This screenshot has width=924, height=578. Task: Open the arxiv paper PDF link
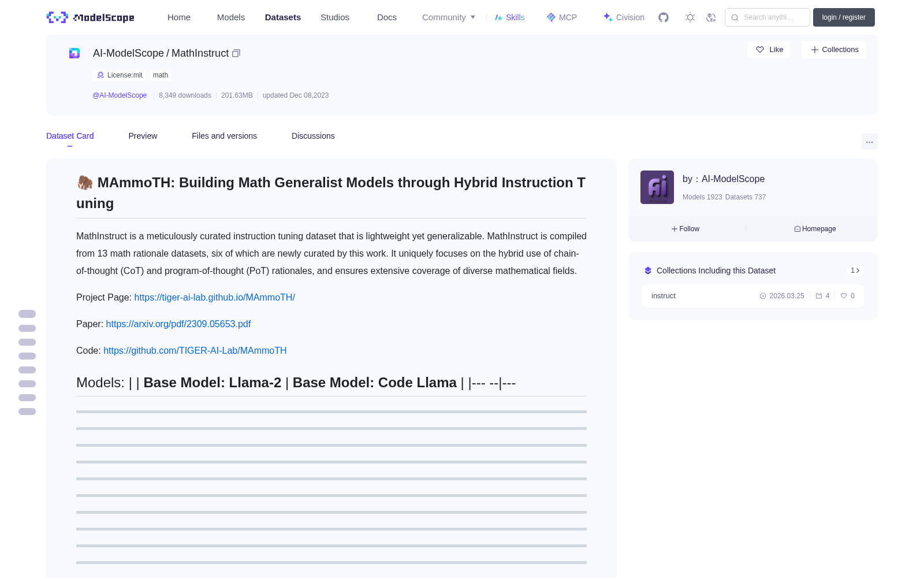pos(178,324)
